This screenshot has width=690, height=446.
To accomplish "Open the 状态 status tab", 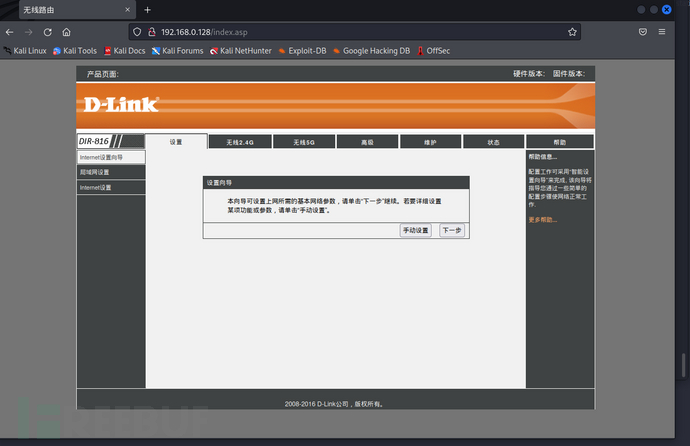I will click(x=493, y=142).
